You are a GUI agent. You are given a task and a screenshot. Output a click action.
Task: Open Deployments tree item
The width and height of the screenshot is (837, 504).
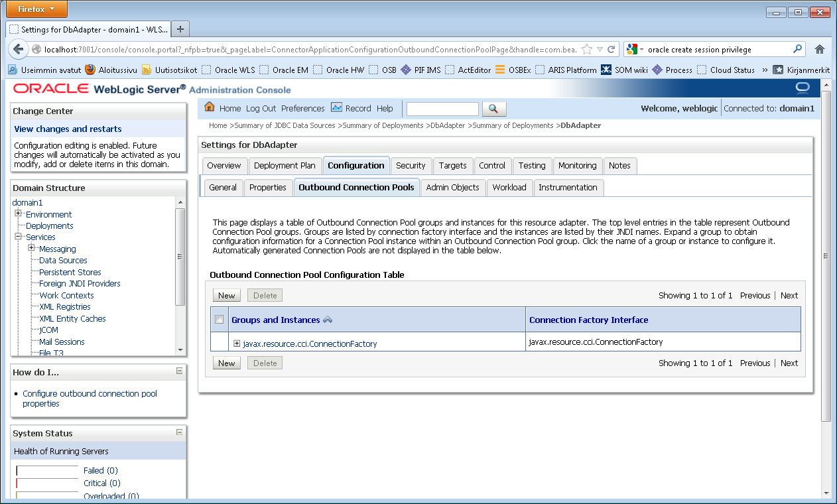pyautogui.click(x=50, y=225)
